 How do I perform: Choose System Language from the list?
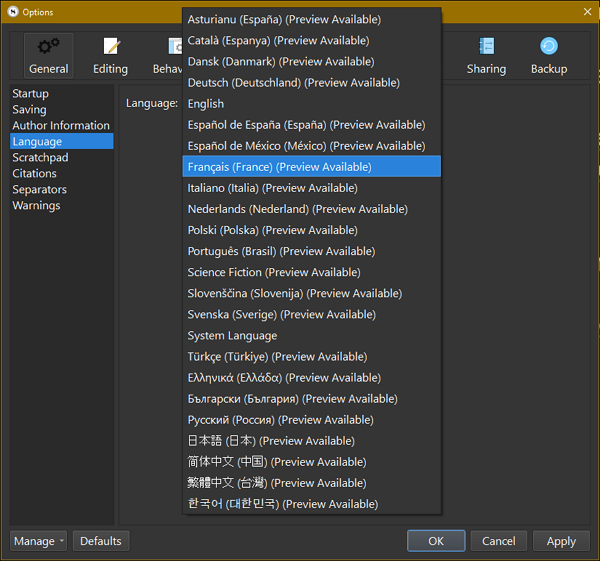tap(311, 336)
